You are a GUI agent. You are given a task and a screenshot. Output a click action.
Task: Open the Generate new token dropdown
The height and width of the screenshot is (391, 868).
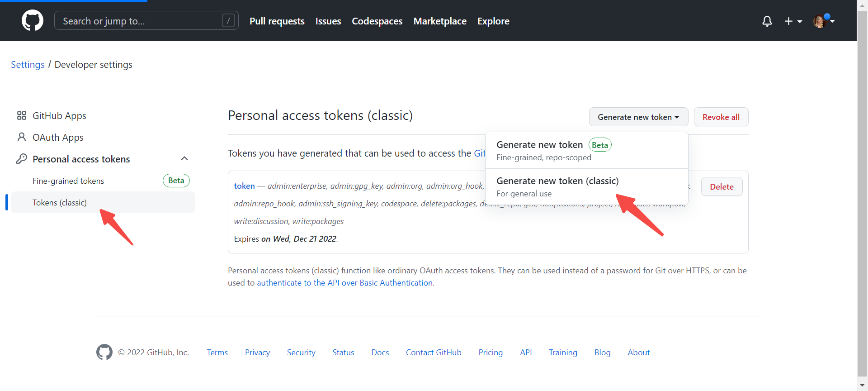point(638,117)
